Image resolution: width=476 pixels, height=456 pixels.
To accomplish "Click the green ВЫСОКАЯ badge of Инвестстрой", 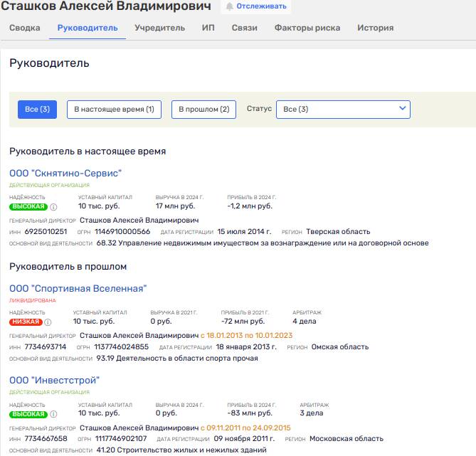I will click(x=28, y=414).
